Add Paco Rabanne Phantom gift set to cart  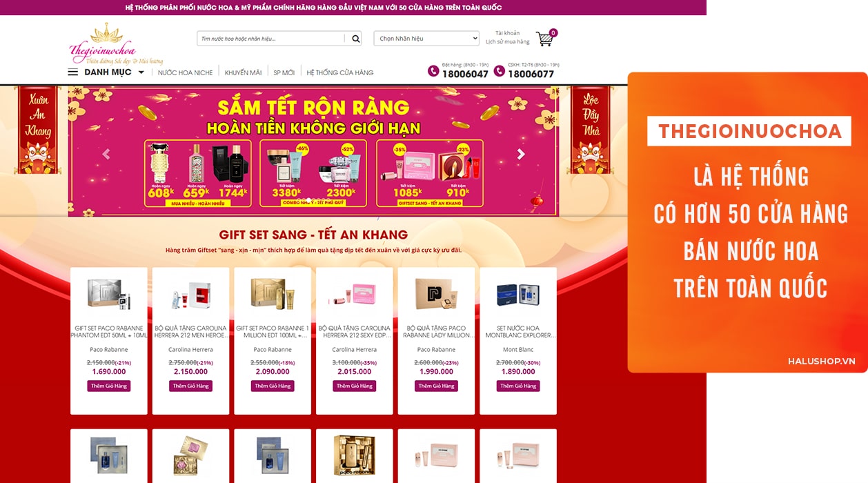pos(109,386)
